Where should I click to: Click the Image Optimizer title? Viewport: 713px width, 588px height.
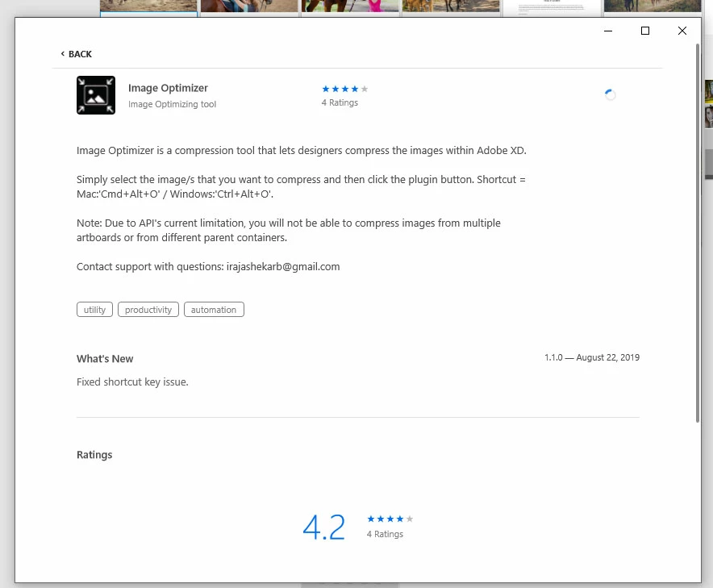click(168, 88)
